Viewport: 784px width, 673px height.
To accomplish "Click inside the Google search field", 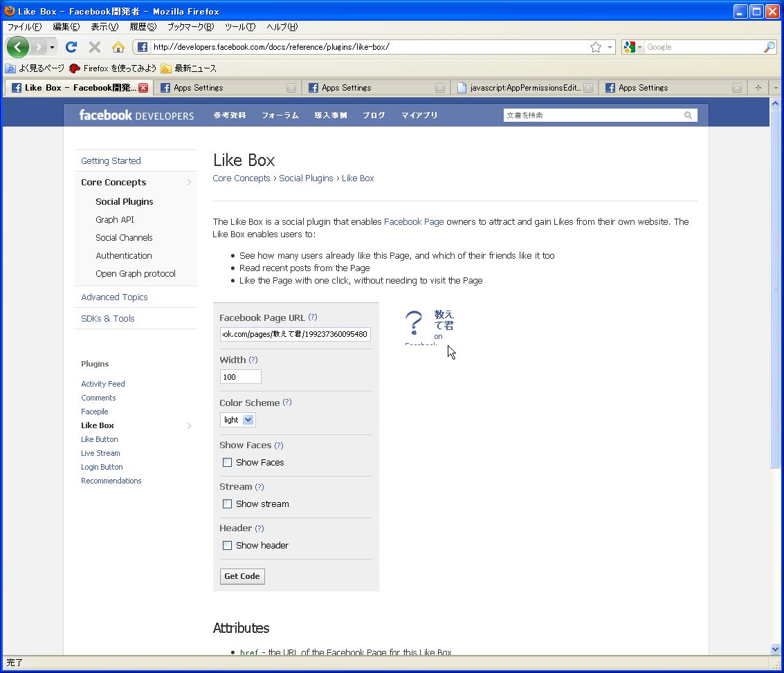I will click(x=704, y=47).
